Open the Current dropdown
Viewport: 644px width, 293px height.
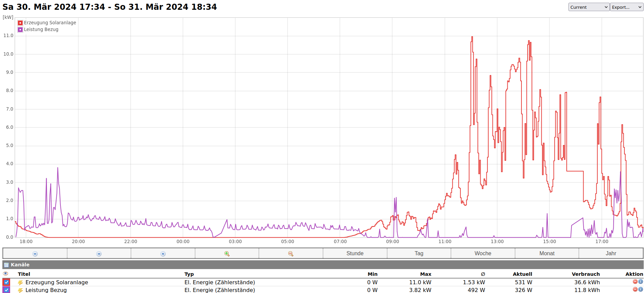pos(589,7)
